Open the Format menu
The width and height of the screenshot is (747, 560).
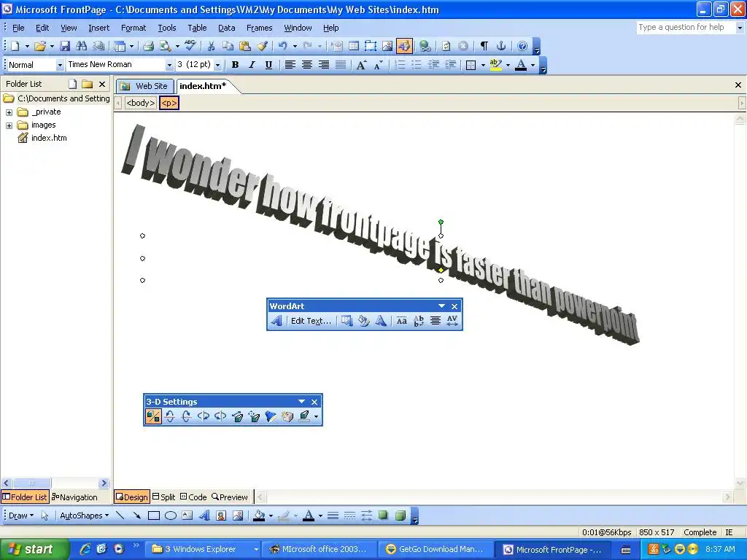tap(133, 28)
